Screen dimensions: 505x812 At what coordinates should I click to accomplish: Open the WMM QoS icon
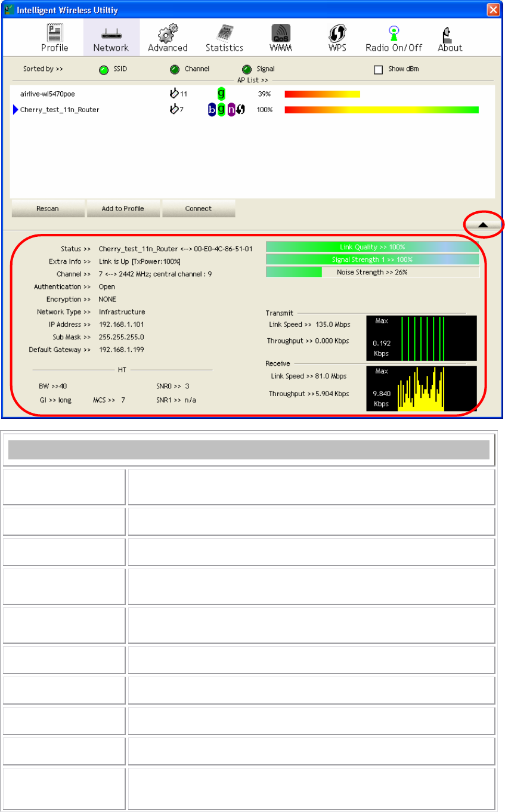coord(281,33)
